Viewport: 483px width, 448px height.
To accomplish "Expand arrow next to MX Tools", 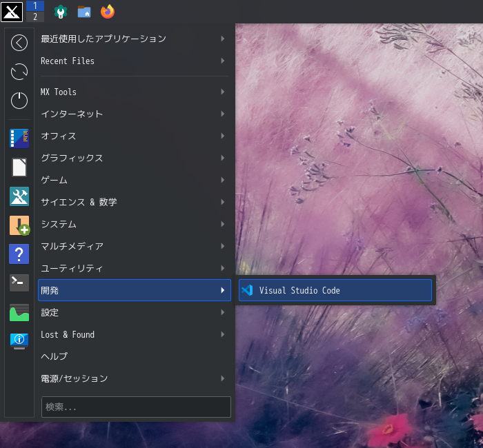I will click(223, 92).
